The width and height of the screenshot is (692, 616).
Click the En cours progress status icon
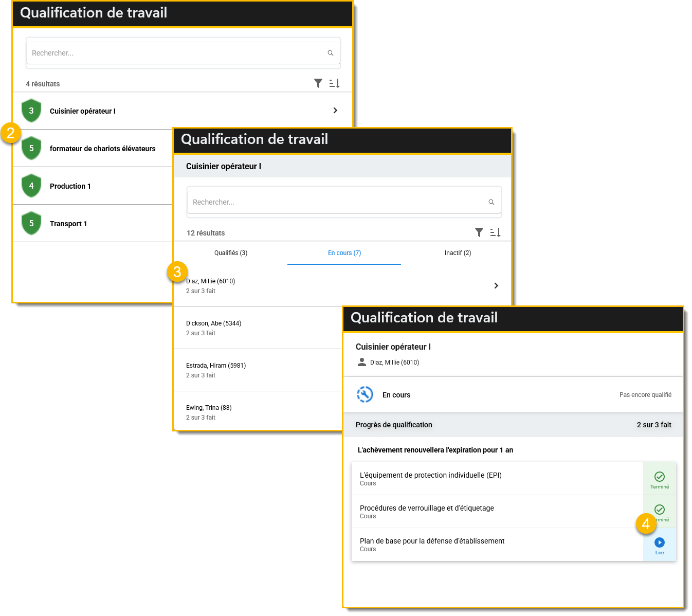tap(365, 394)
